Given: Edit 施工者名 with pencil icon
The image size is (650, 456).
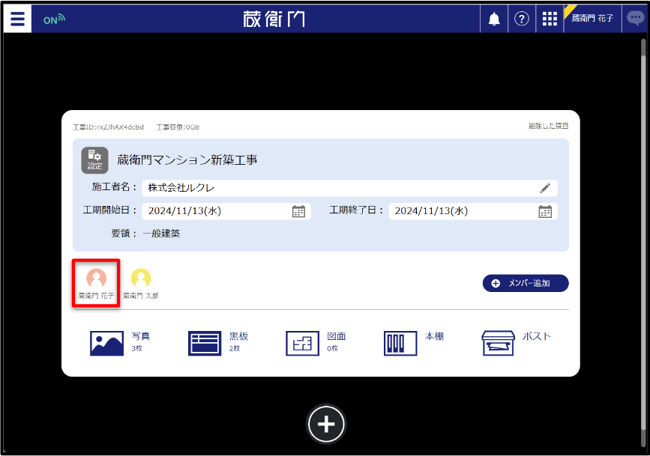Looking at the screenshot, I should pos(545,188).
